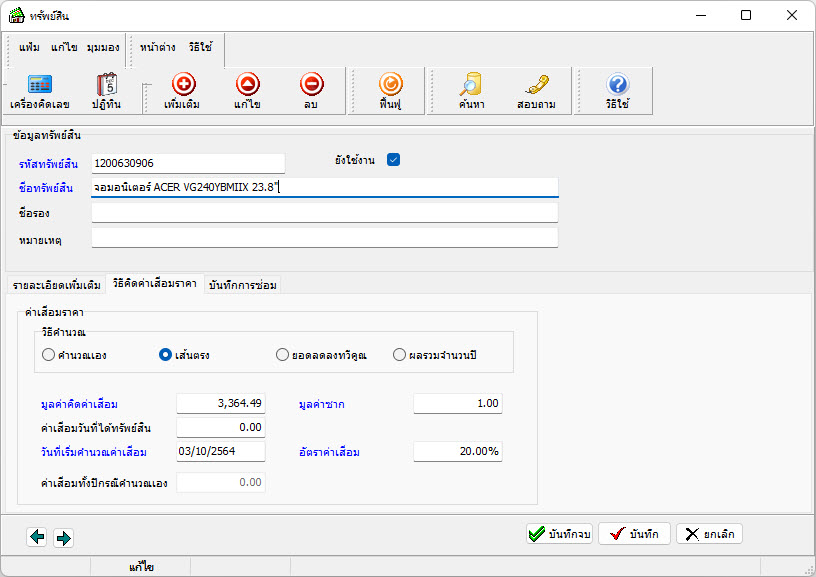Screen dimensions: 816x577
Task: Click the สอบถาม inquiry icon
Action: pyautogui.click(x=537, y=90)
